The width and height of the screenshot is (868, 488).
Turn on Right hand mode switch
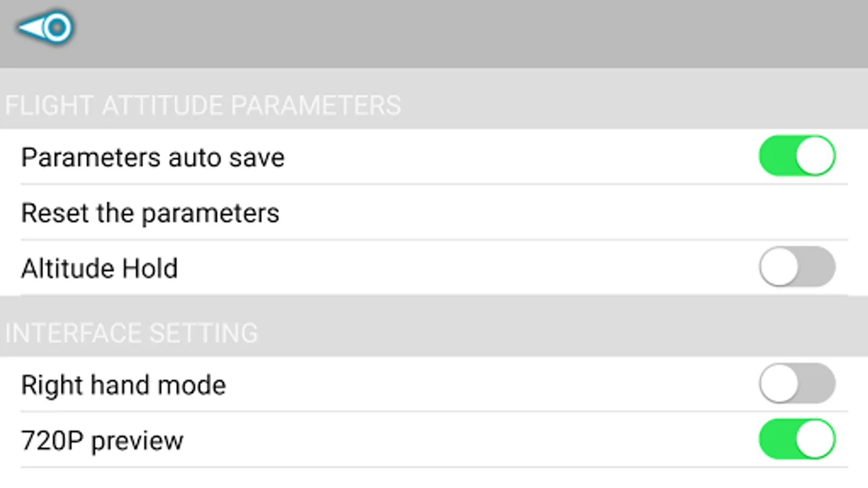coord(796,383)
